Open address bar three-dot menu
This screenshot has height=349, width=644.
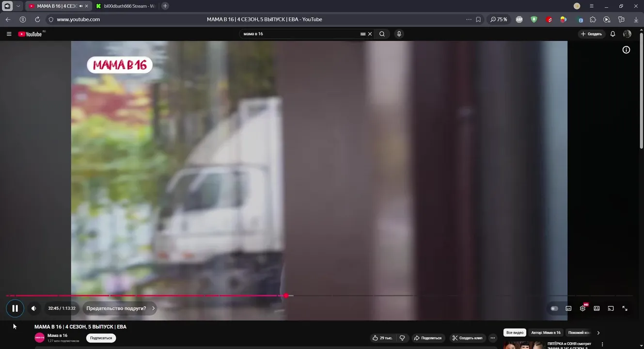469,19
